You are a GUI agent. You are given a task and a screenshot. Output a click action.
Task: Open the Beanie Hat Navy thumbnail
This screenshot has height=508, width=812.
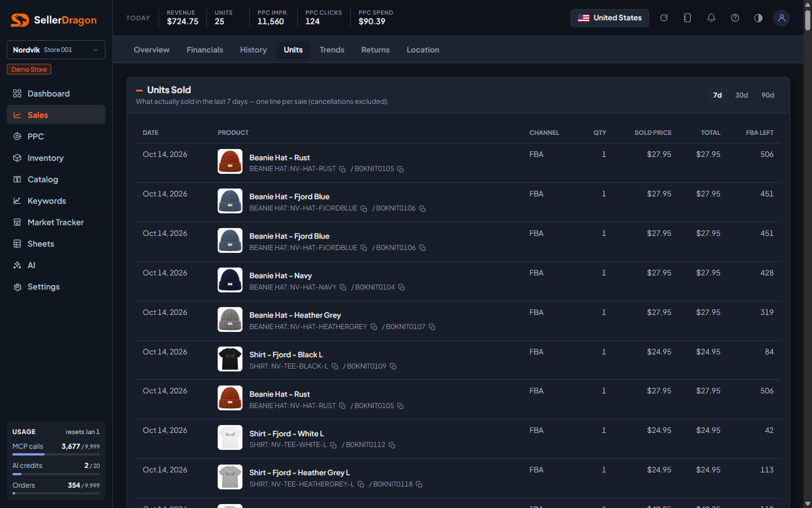tap(230, 280)
